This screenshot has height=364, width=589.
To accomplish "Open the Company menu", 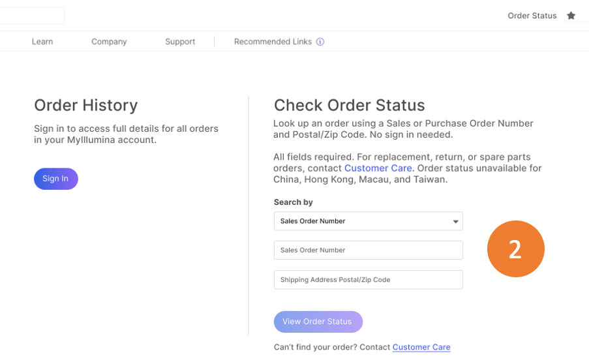I will pyautogui.click(x=109, y=42).
